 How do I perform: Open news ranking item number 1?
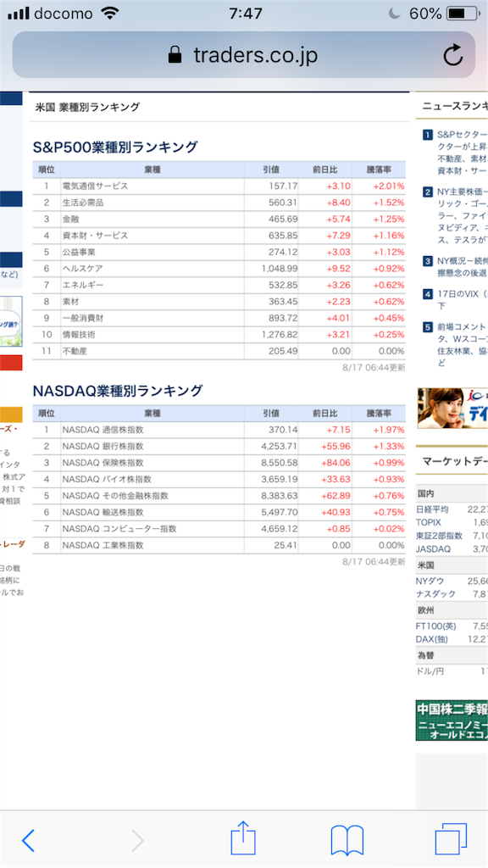(x=456, y=153)
